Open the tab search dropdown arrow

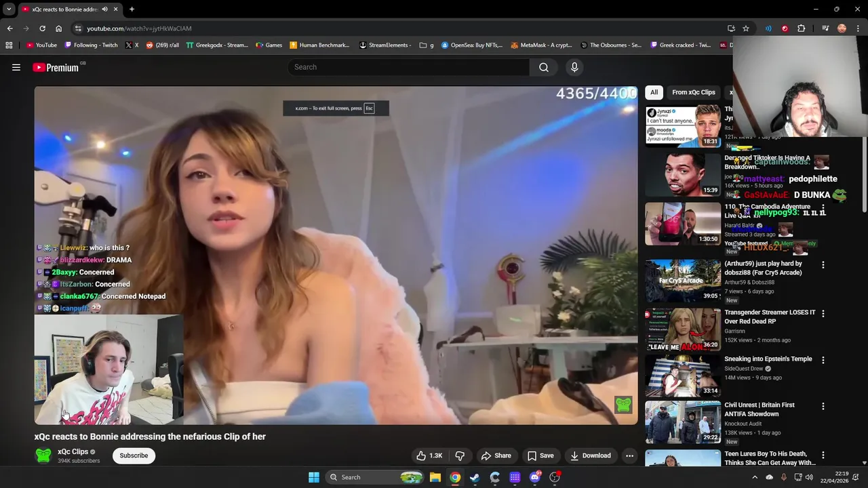(9, 9)
